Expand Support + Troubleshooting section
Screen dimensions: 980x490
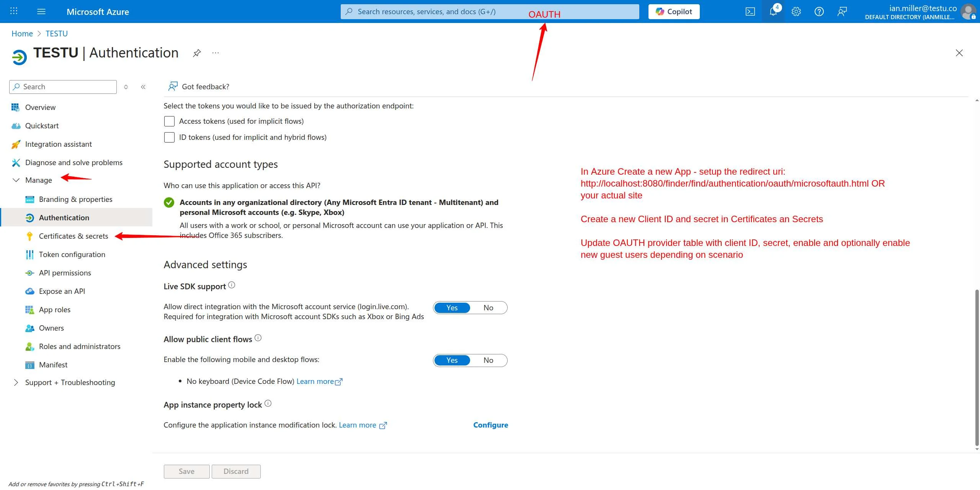click(x=16, y=382)
